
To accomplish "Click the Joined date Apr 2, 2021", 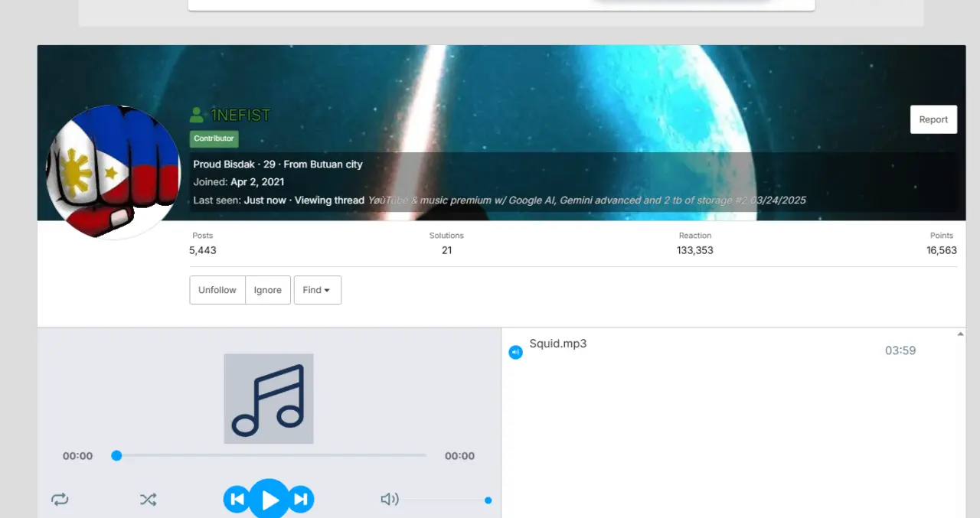I will click(x=257, y=182).
